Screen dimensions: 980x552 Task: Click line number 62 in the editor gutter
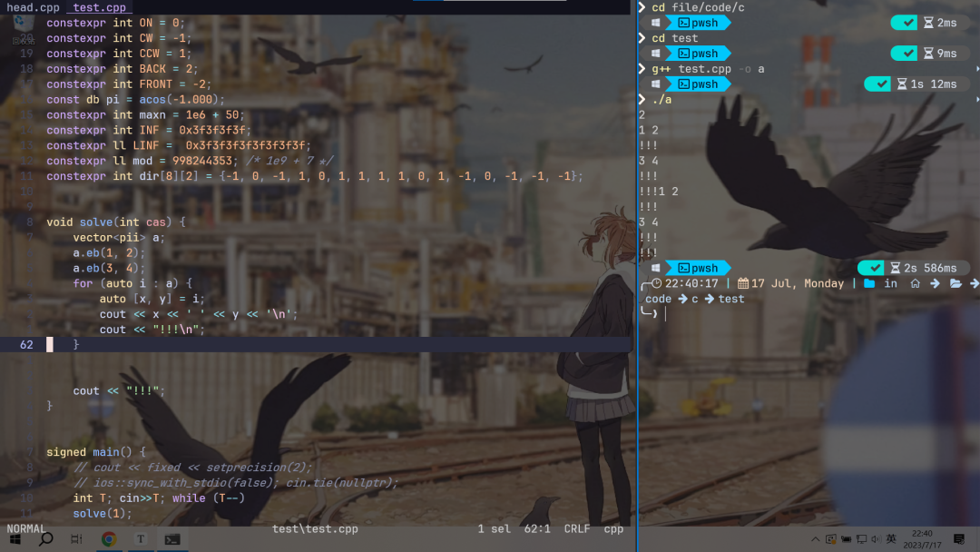tap(26, 344)
